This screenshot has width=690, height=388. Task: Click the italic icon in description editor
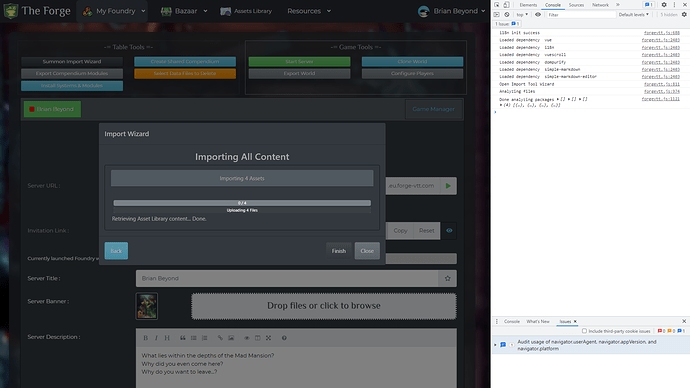[156, 338]
